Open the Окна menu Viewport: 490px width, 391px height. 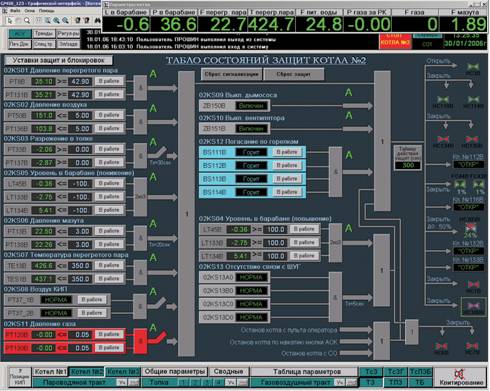pyautogui.click(x=29, y=11)
